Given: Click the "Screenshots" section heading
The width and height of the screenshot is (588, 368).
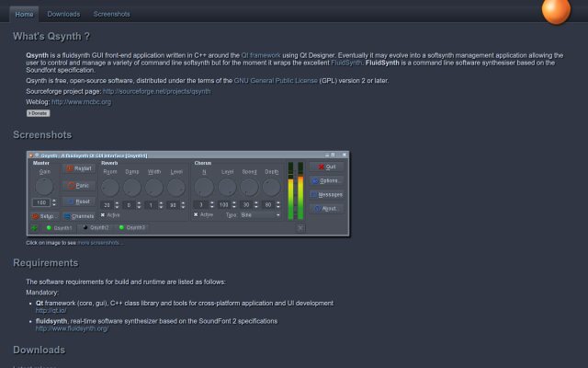Looking at the screenshot, I should coord(42,135).
